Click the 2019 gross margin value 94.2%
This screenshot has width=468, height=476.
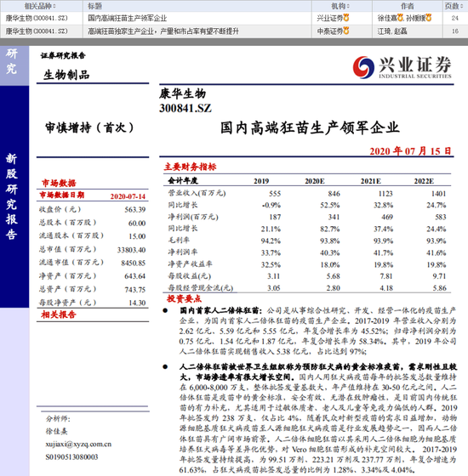[x=271, y=241]
